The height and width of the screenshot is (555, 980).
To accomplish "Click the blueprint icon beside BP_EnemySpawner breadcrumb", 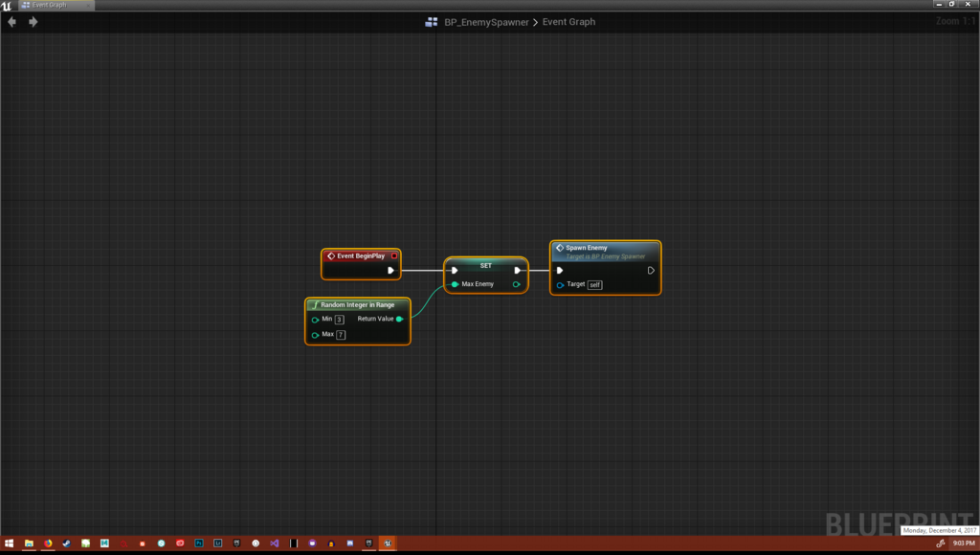I will pyautogui.click(x=432, y=22).
